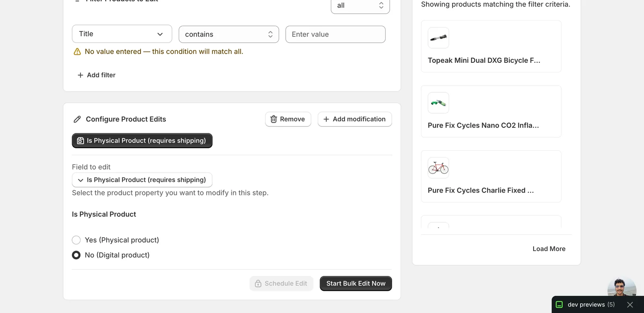Click the pencil icon next to Configure Product Edits
The width and height of the screenshot is (644, 313).
(77, 119)
